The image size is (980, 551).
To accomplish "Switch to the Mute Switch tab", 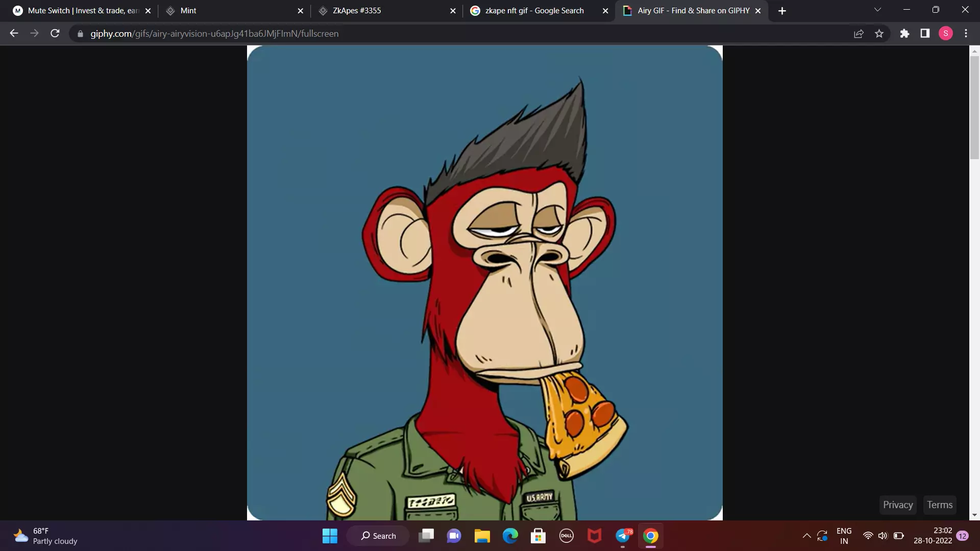I will pyautogui.click(x=83, y=11).
